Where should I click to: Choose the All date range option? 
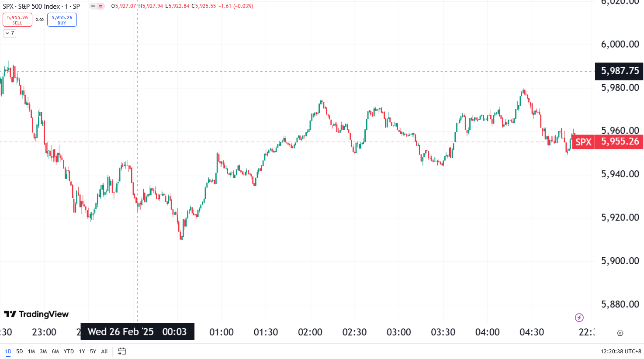pyautogui.click(x=104, y=351)
